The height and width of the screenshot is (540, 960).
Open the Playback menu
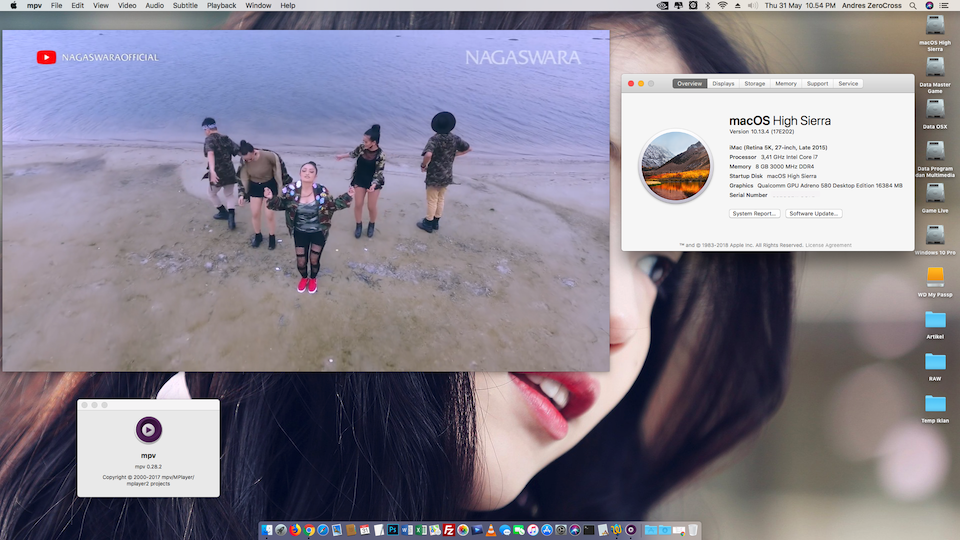[x=221, y=6]
